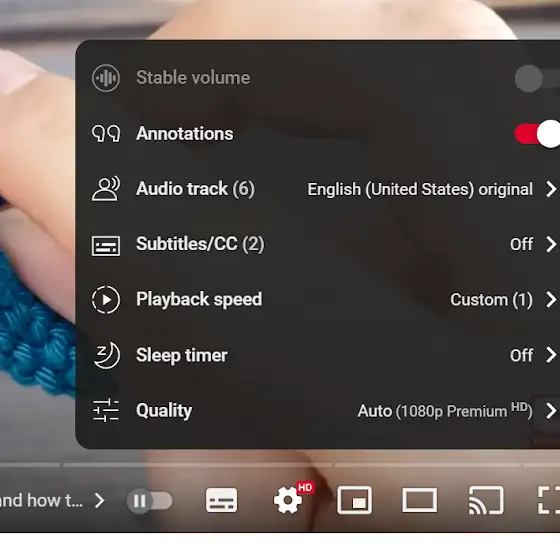
Task: Click the subtitles button in the control bar
Action: (221, 500)
